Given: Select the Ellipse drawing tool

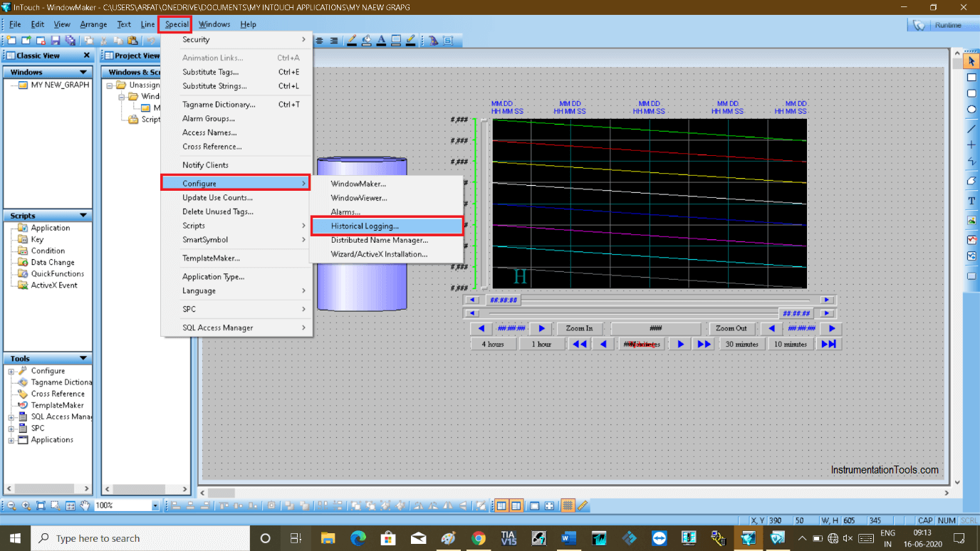Looking at the screenshot, I should [971, 109].
